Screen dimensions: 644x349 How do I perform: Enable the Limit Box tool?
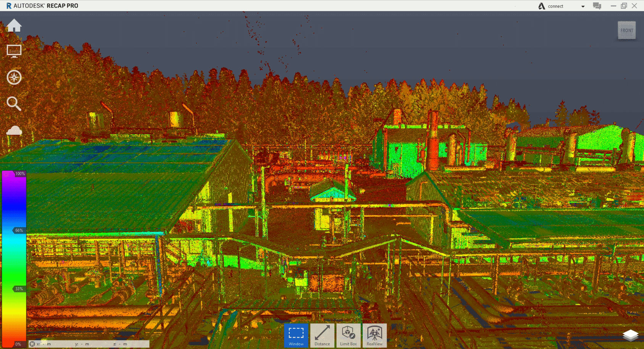[x=349, y=335]
